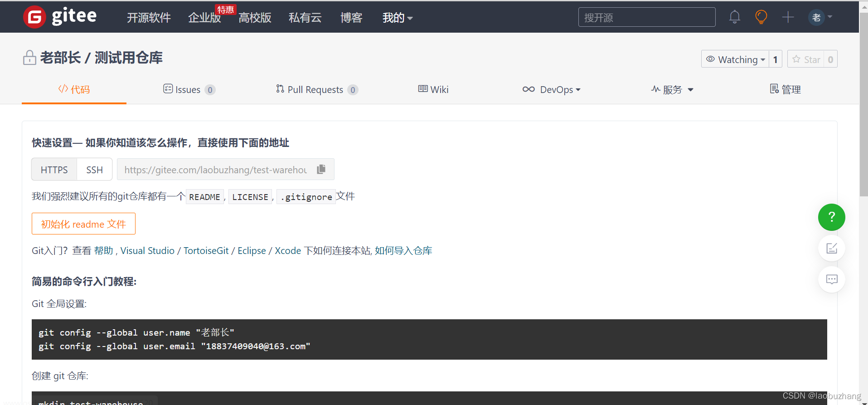Open the 测试用仓库 repository link

click(129, 58)
